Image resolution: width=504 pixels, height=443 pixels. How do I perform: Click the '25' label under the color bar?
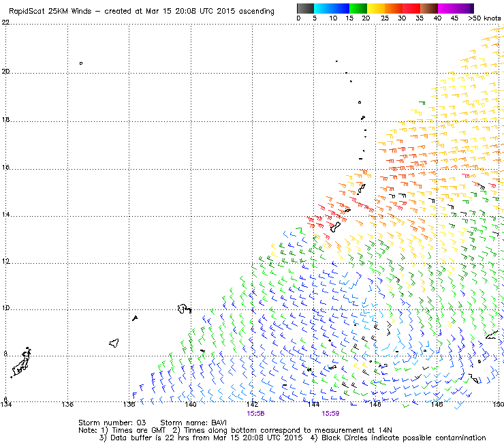coord(385,18)
